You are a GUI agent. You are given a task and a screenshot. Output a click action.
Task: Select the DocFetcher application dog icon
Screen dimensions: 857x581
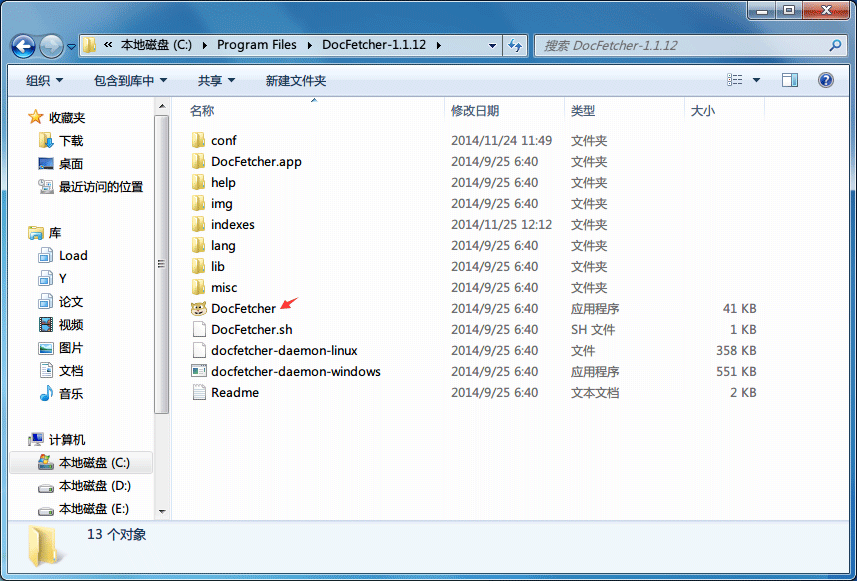pos(198,308)
